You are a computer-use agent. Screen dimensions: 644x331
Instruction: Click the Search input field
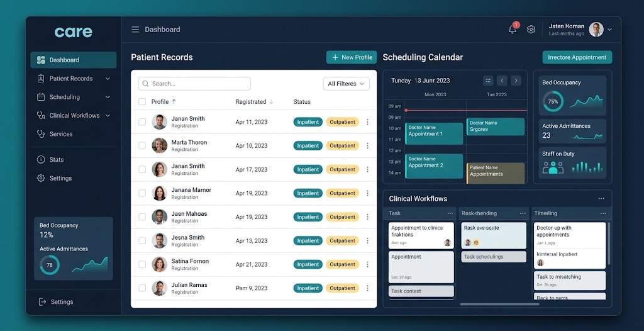[195, 84]
